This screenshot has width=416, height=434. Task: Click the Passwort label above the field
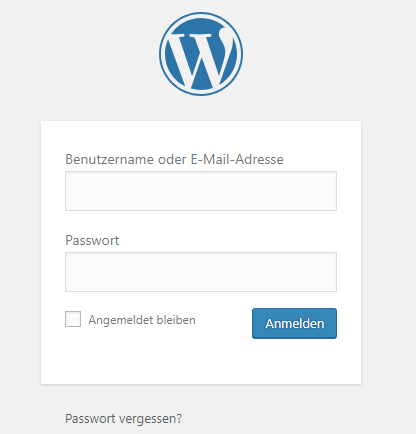click(92, 240)
